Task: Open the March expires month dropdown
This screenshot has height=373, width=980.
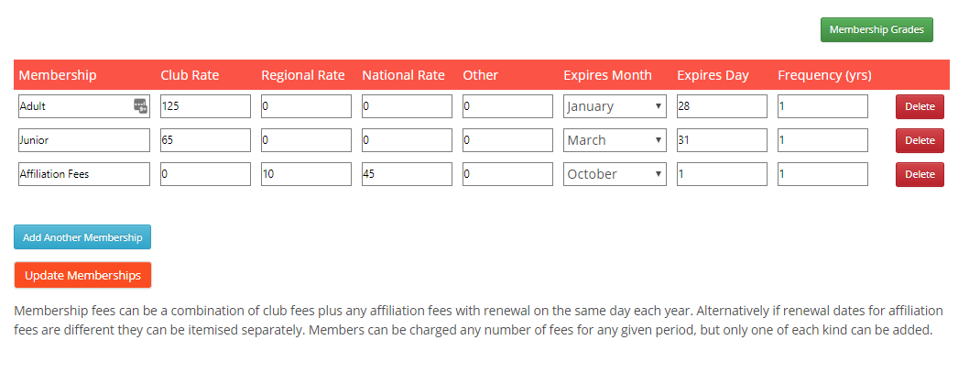Action: coord(615,140)
